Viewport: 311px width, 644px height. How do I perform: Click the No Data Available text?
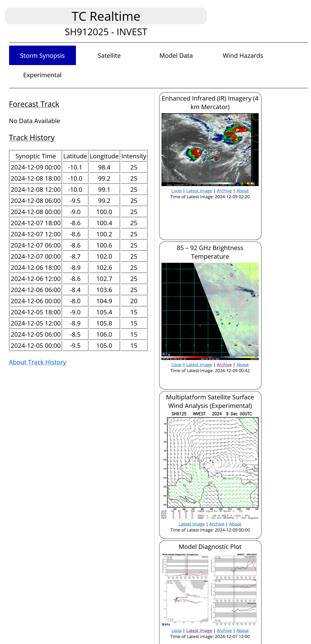click(x=35, y=121)
